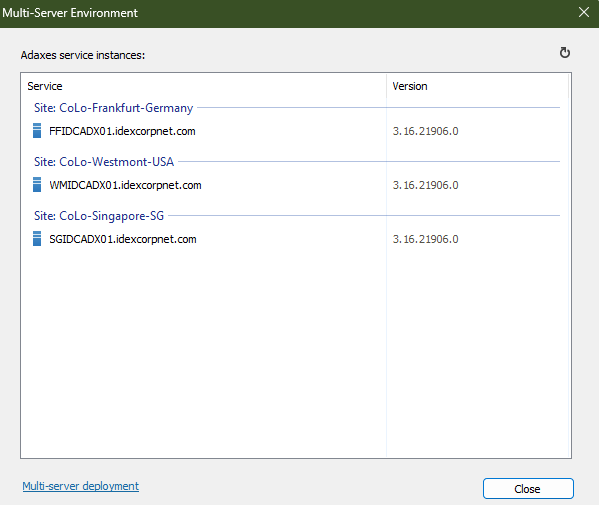Select WMIDCADX01.idexcorpnet.com service entry
The width and height of the screenshot is (599, 505).
pos(125,185)
